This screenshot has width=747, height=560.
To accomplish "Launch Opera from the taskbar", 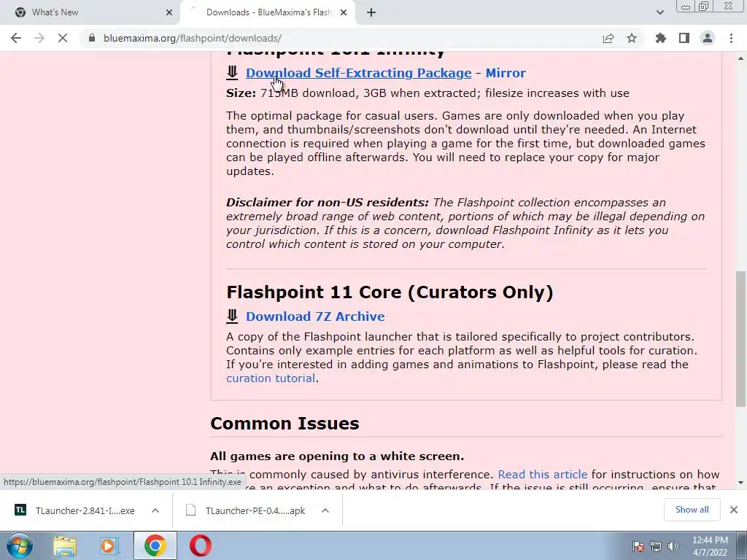I will 201,545.
